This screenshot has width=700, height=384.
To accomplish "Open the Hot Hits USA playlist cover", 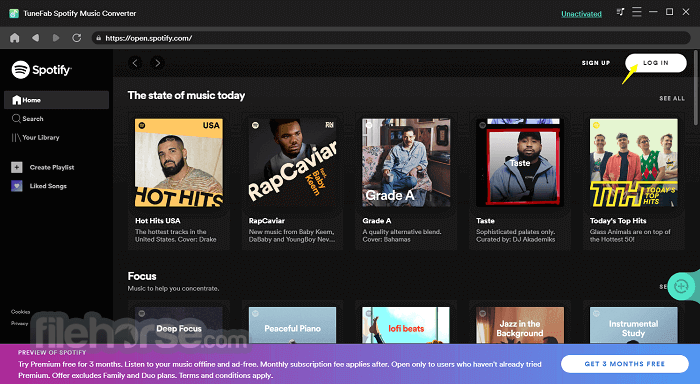I will coord(179,163).
